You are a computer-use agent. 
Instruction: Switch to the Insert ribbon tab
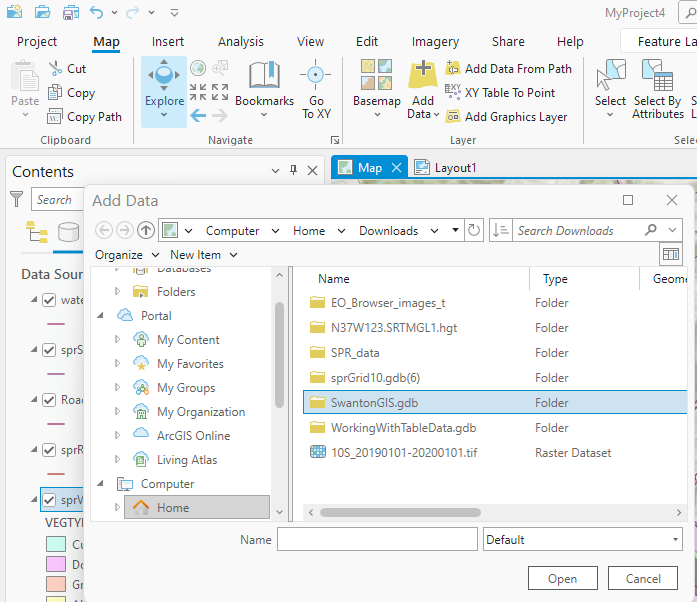168,42
